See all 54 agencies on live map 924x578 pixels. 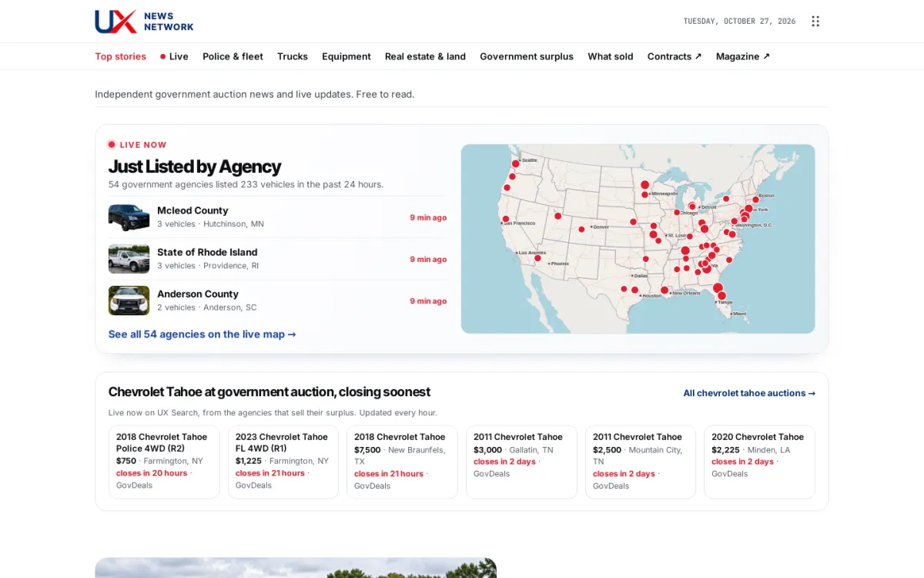203,334
